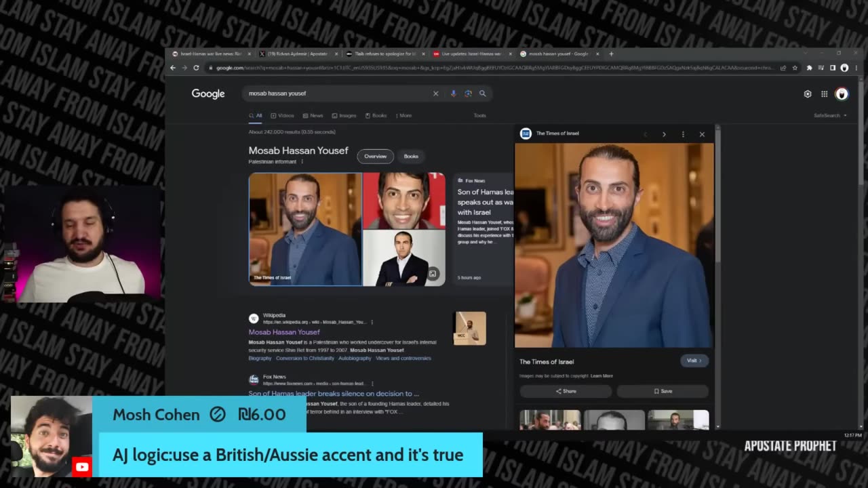Open Fox News 'Son of Hamas leader breaks silence' link

click(334, 394)
